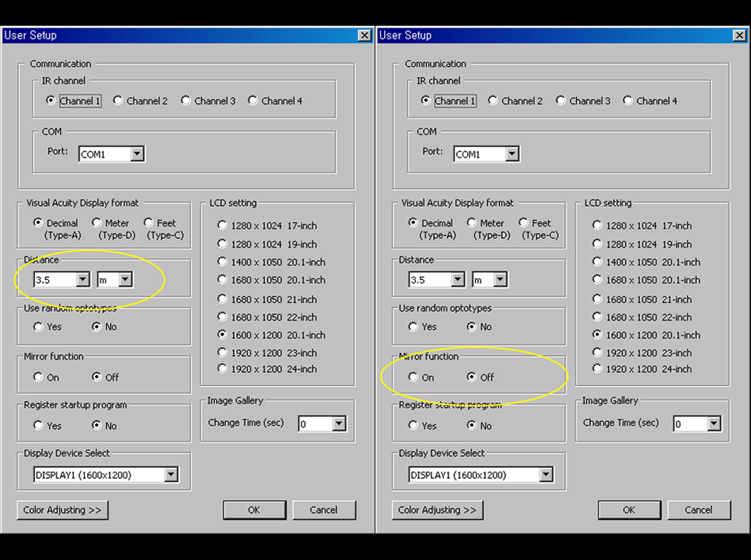Open the Display Device Select dropdown
Screen dimensions: 751x560
click(x=171, y=474)
